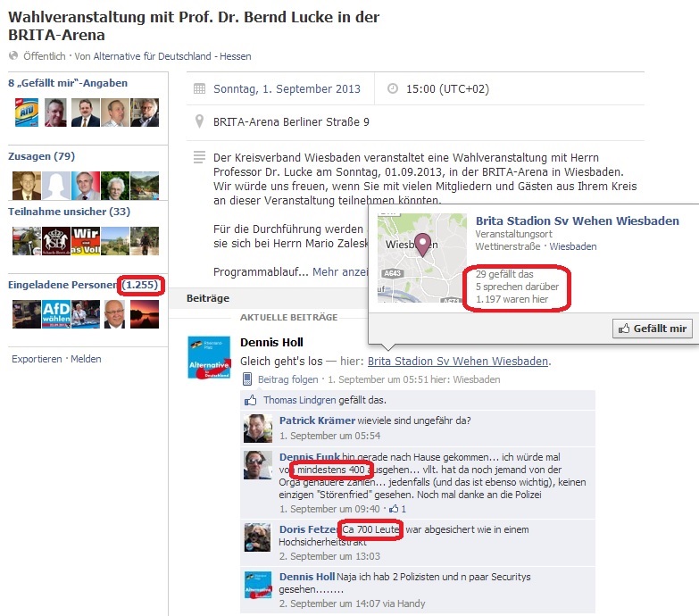Click Von Alternative für Deutschland - Hessen
The width and height of the screenshot is (699, 616).
tap(162, 56)
